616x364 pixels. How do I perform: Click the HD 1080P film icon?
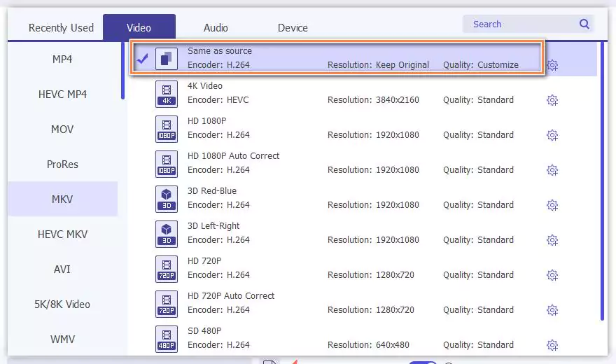[167, 129]
